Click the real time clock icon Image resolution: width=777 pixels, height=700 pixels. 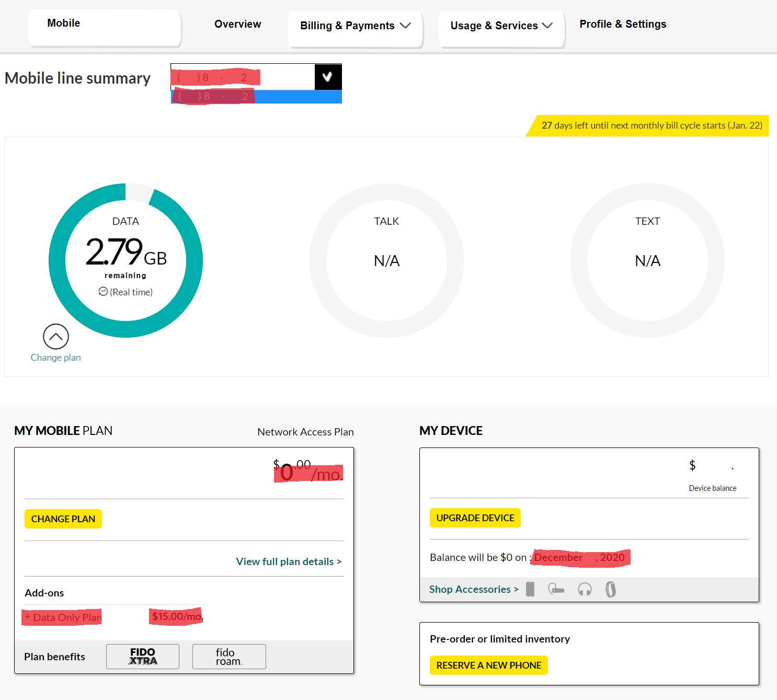pyautogui.click(x=103, y=292)
